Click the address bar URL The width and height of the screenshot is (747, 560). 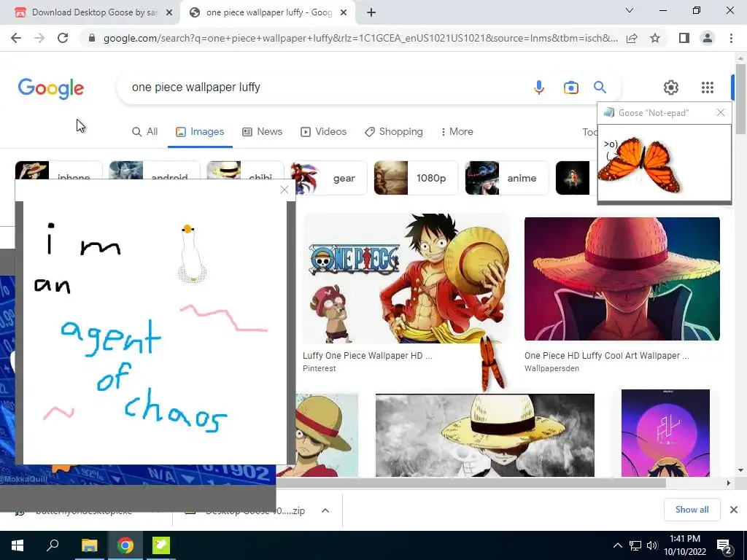(x=360, y=38)
